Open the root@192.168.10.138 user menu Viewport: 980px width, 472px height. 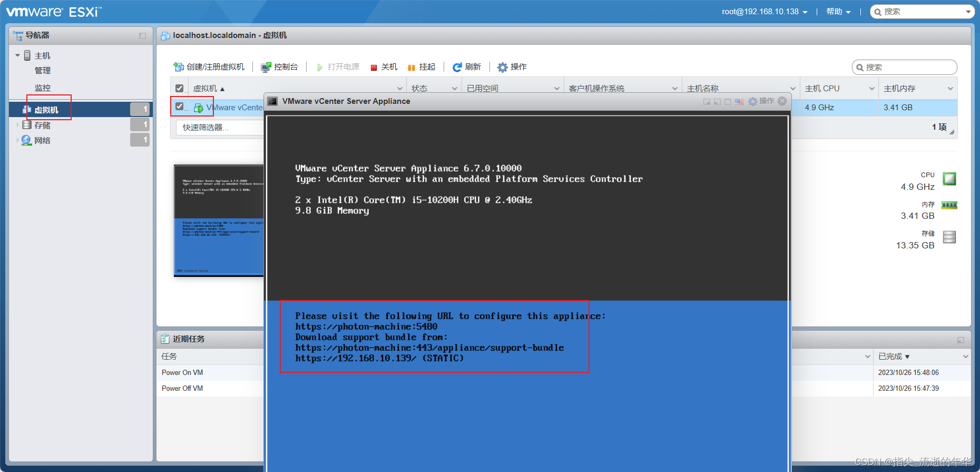[x=765, y=12]
